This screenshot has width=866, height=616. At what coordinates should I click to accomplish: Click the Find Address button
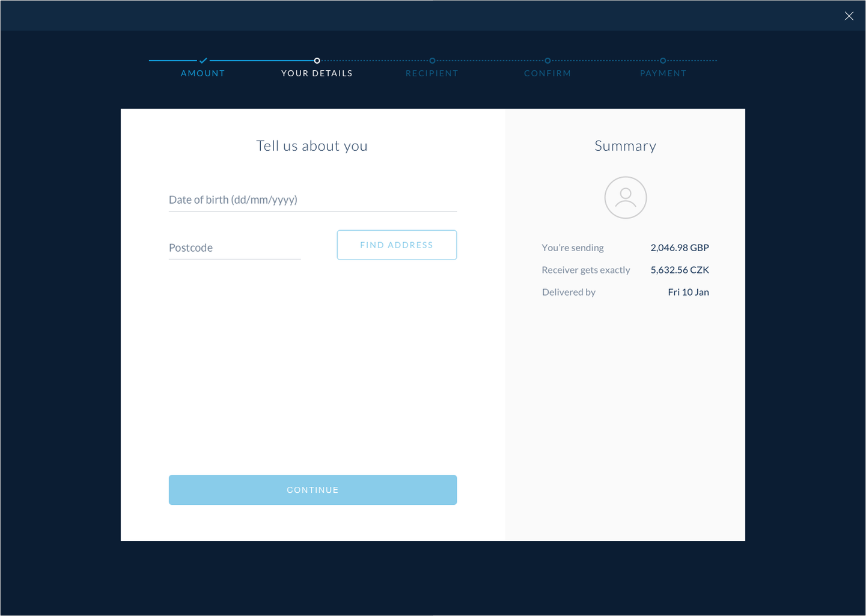(397, 245)
